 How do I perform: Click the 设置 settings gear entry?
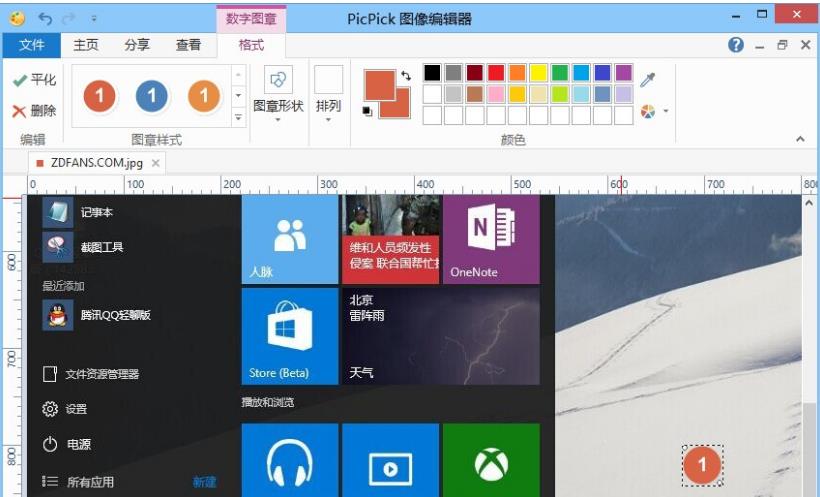point(65,409)
